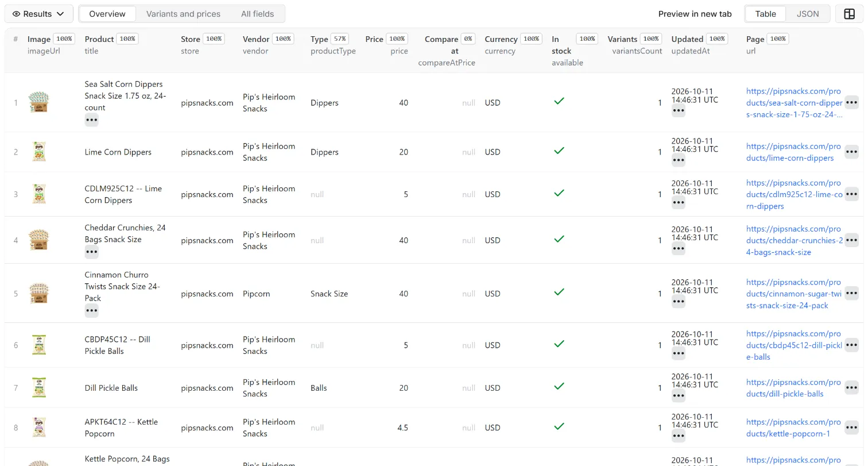868x466 pixels.
Task: Click the Vendor column header
Action: point(256,39)
